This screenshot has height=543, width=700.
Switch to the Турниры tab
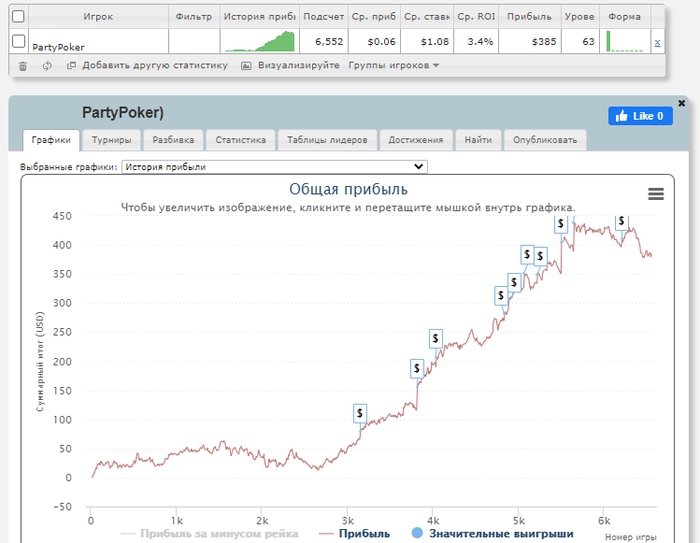(x=112, y=140)
